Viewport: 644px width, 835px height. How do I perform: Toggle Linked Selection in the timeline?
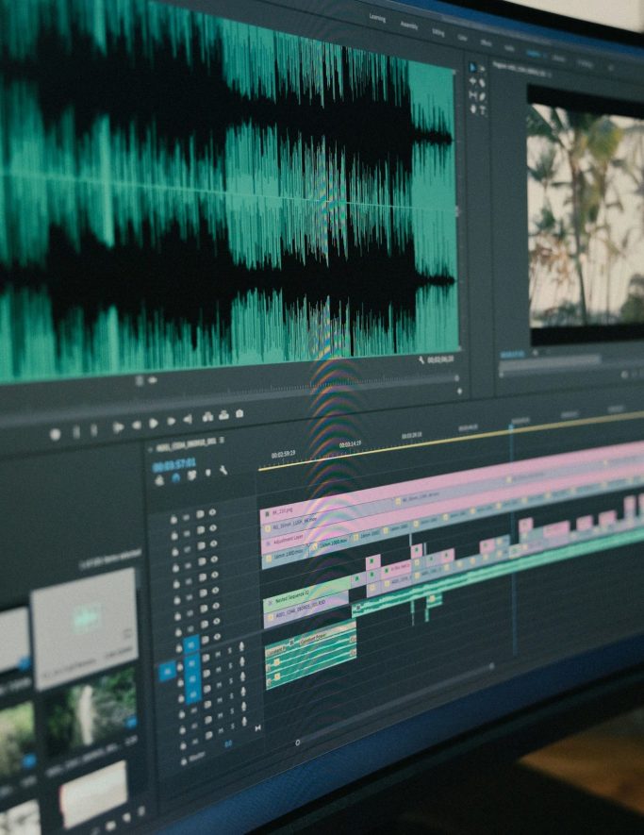[192, 476]
